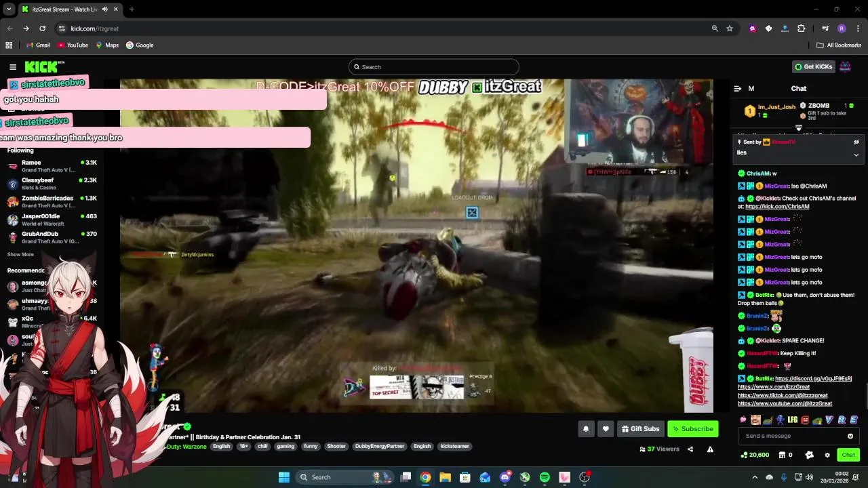Open chat settings gear
Viewport: 868px width, 488px height.
[827, 455]
